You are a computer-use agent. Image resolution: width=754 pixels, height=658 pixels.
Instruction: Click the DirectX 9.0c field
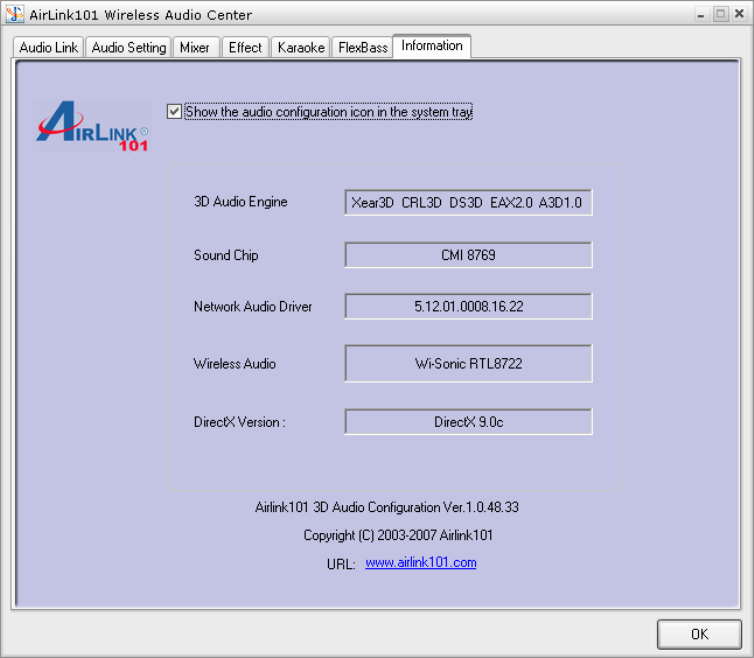(x=468, y=422)
